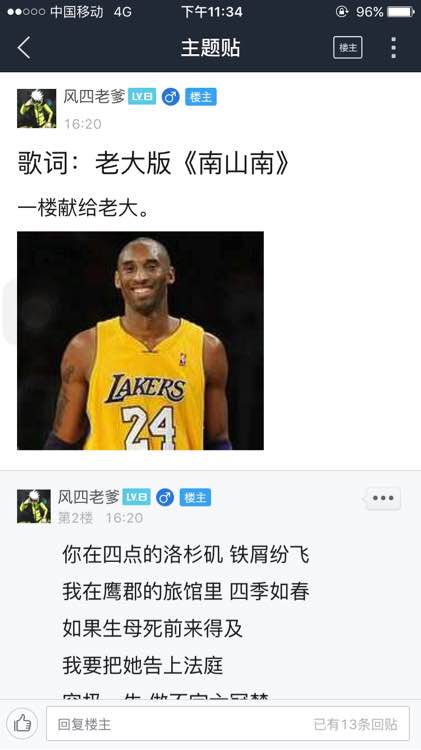Open second floor author avatar

[34, 506]
